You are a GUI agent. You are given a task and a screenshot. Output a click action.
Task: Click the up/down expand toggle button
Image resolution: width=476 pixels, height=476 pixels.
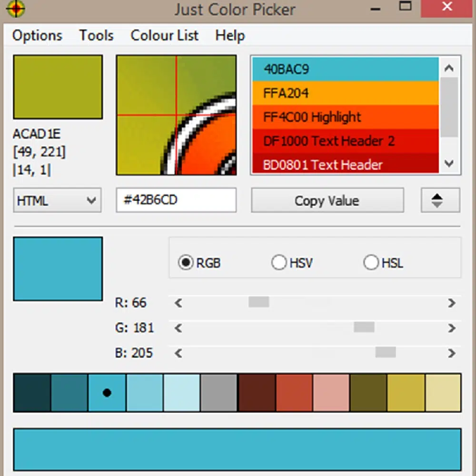(440, 200)
